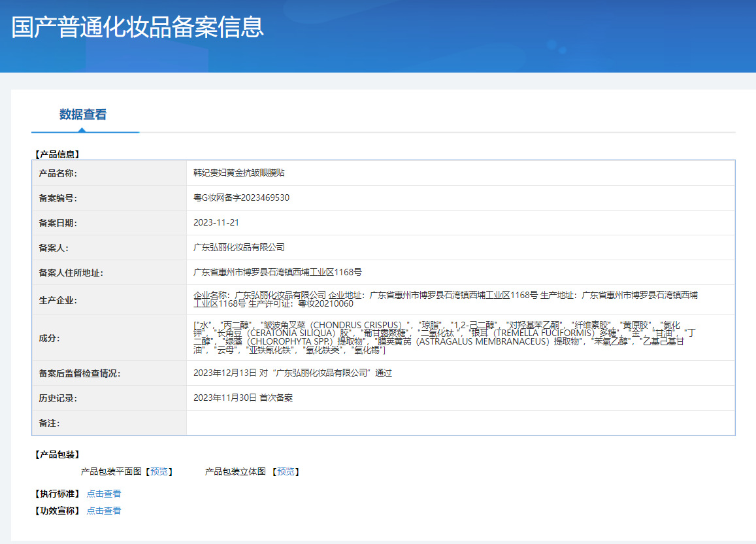
Task: Click the 生产企业 row label
Action: [58, 301]
